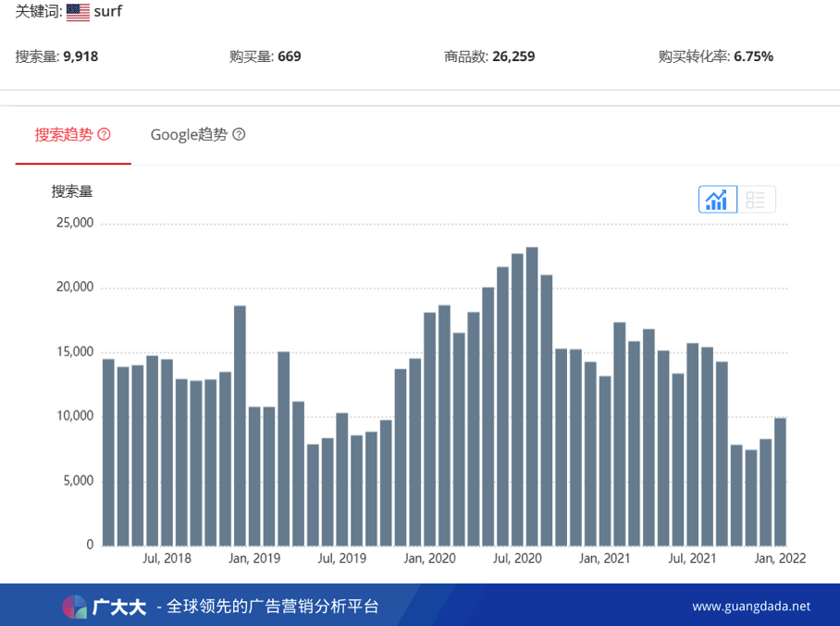Click the 购买量 669 statistic
Viewport: 840px width, 626px height.
266,56
